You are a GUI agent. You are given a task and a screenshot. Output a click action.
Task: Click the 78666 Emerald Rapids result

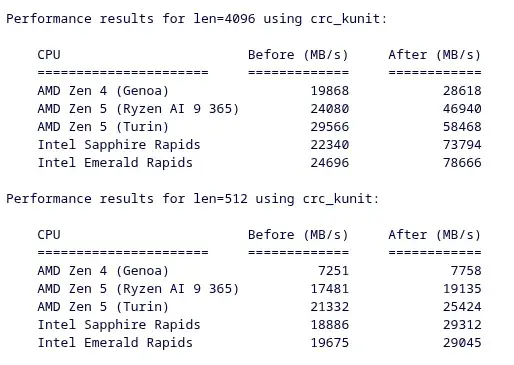pyautogui.click(x=462, y=163)
